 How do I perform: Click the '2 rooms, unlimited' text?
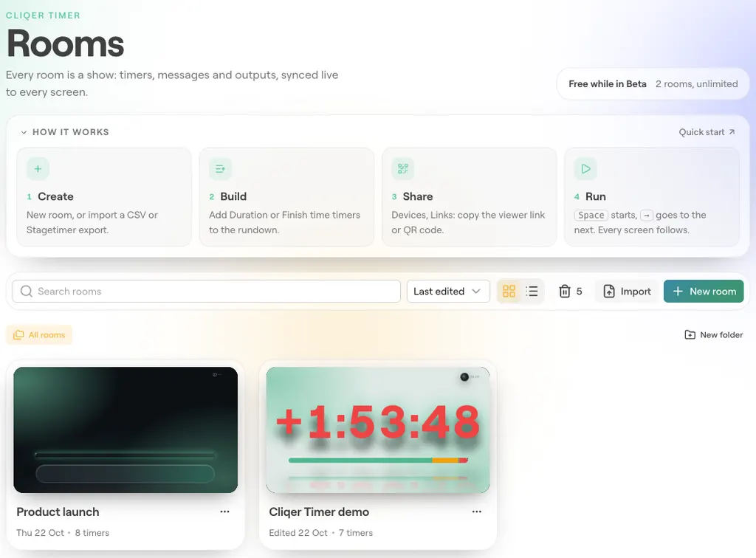[x=697, y=84]
